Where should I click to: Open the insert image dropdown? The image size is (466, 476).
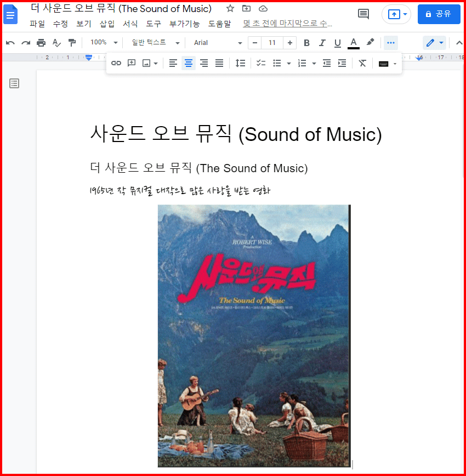[x=150, y=63]
